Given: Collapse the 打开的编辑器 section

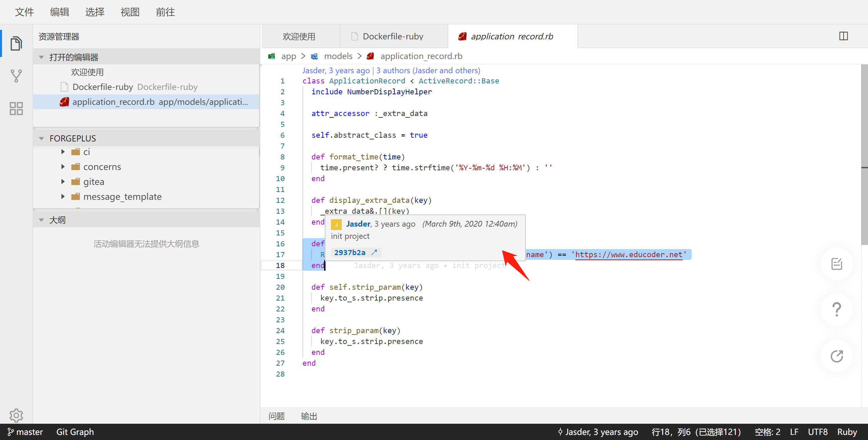Looking at the screenshot, I should pyautogui.click(x=41, y=57).
